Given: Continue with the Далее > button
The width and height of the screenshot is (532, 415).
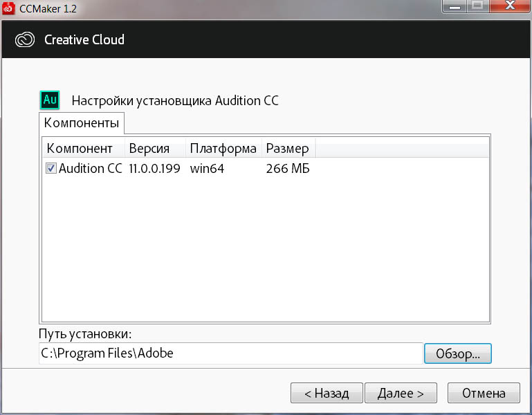Looking at the screenshot, I should tap(401, 393).
